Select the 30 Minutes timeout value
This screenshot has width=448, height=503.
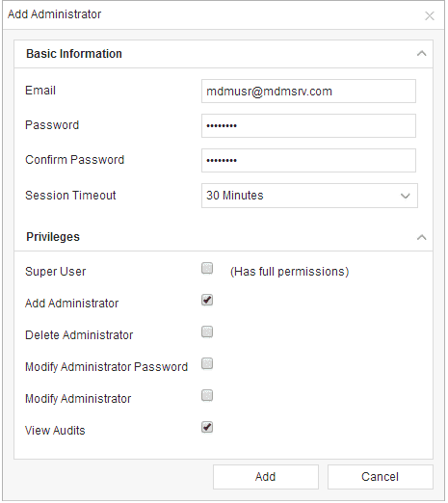[234, 196]
